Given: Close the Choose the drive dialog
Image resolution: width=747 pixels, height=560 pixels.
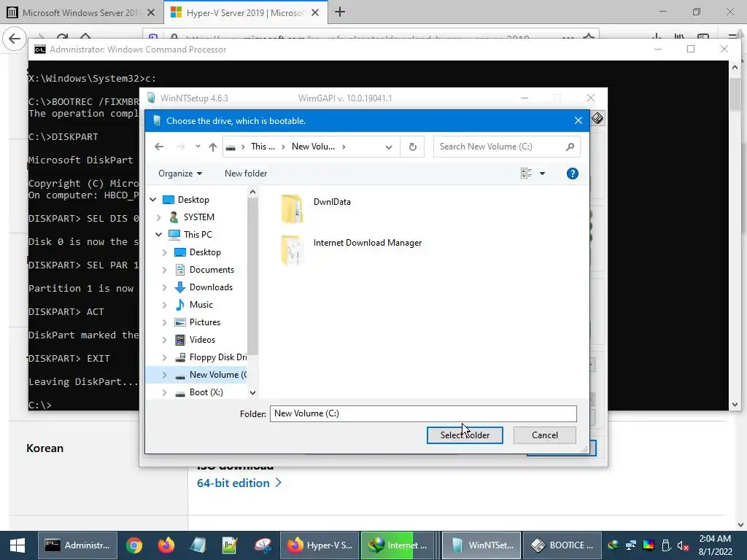Looking at the screenshot, I should (578, 120).
